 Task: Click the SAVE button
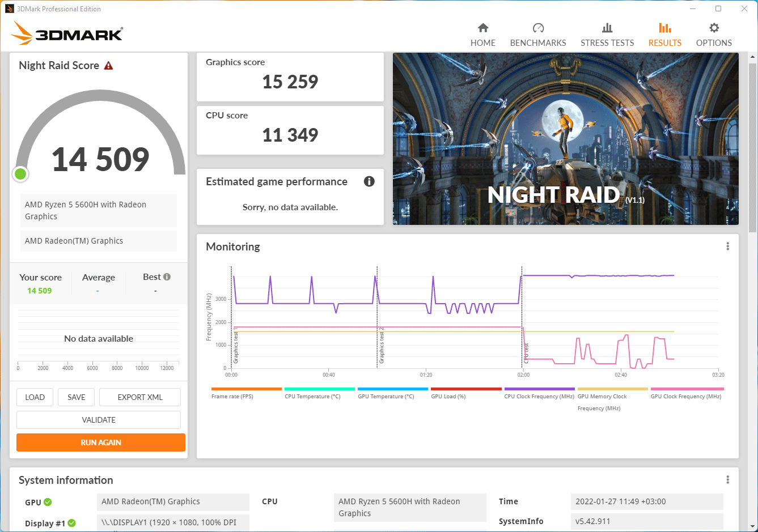(x=77, y=397)
